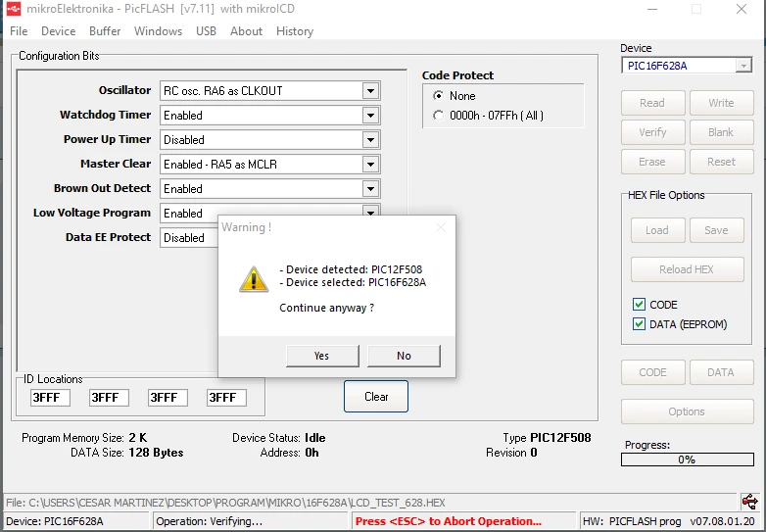Click the yellow warning triangle icon
Viewport: 766px width, 532px height.
254,279
